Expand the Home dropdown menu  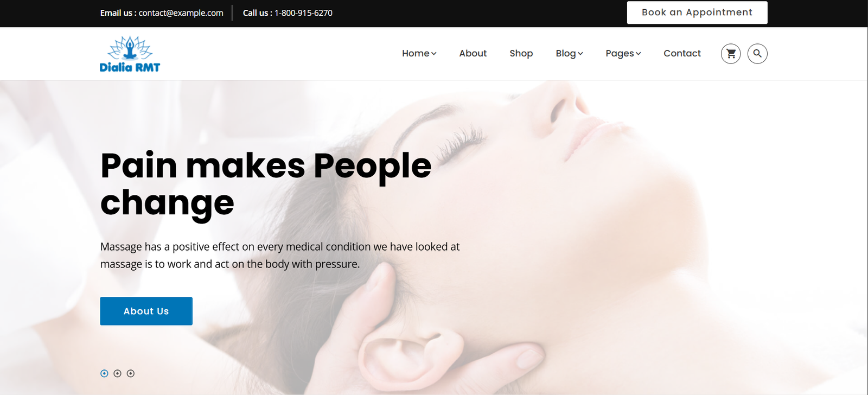419,53
